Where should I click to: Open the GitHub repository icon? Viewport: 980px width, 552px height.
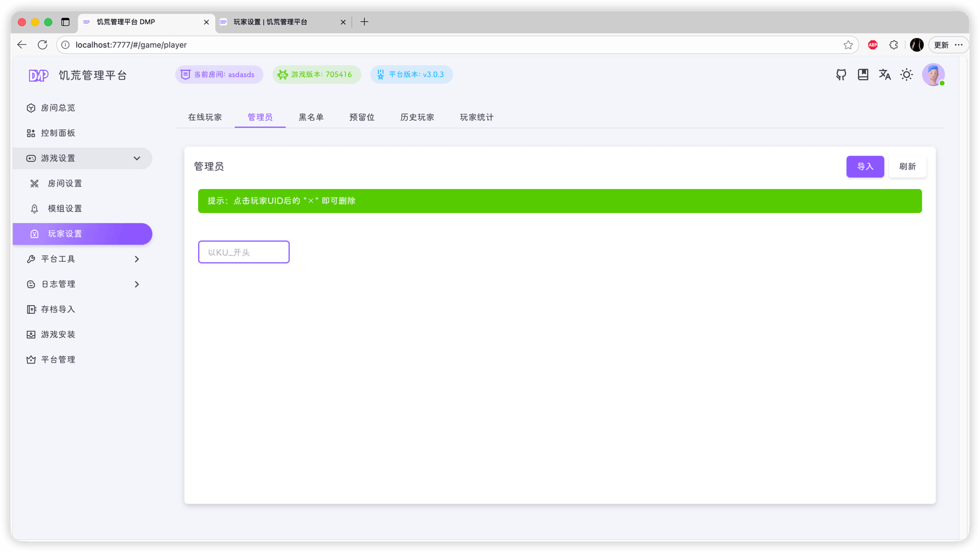click(x=841, y=74)
